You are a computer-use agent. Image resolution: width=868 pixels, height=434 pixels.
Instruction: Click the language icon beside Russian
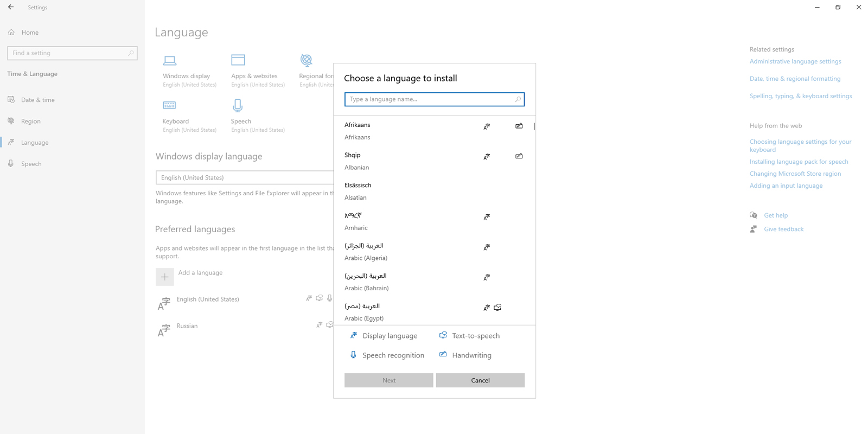coord(164,330)
